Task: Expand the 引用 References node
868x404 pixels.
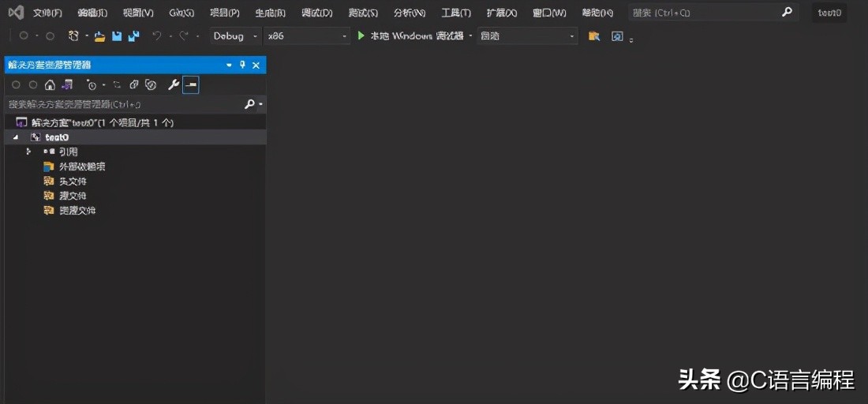Action: [28, 151]
